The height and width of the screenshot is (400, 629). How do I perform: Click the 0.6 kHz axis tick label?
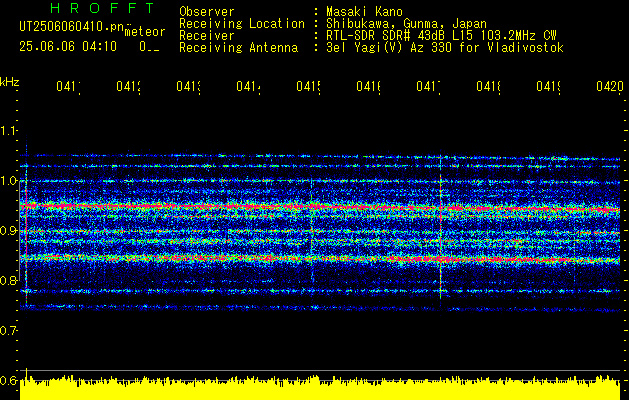tap(9, 380)
